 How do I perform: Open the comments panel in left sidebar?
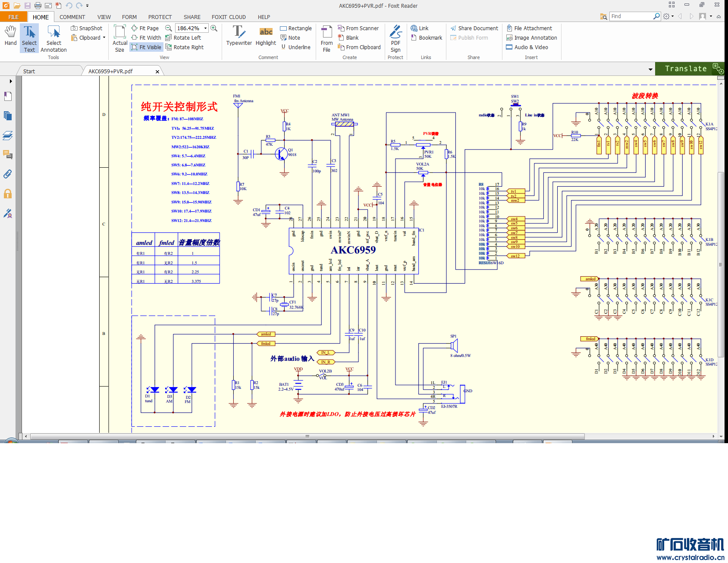[8, 154]
